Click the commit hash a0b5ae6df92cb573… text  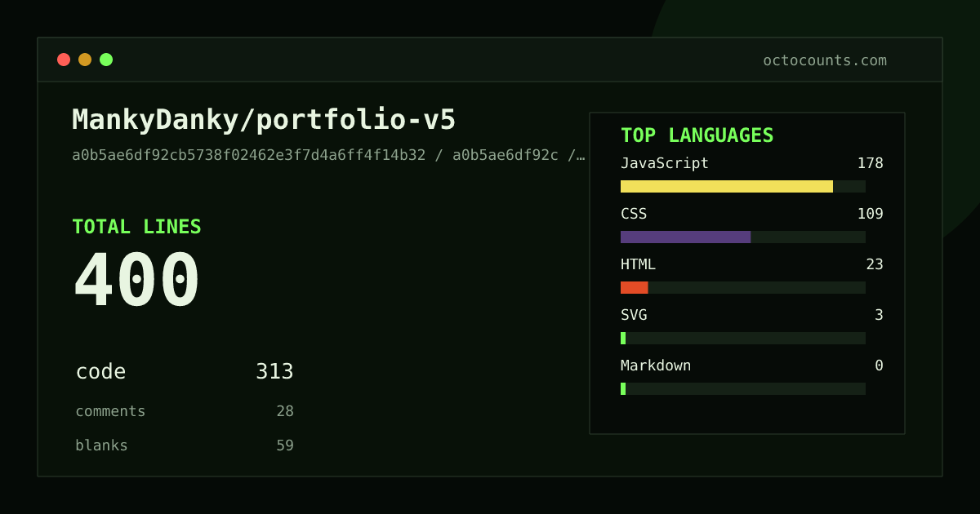328,155
